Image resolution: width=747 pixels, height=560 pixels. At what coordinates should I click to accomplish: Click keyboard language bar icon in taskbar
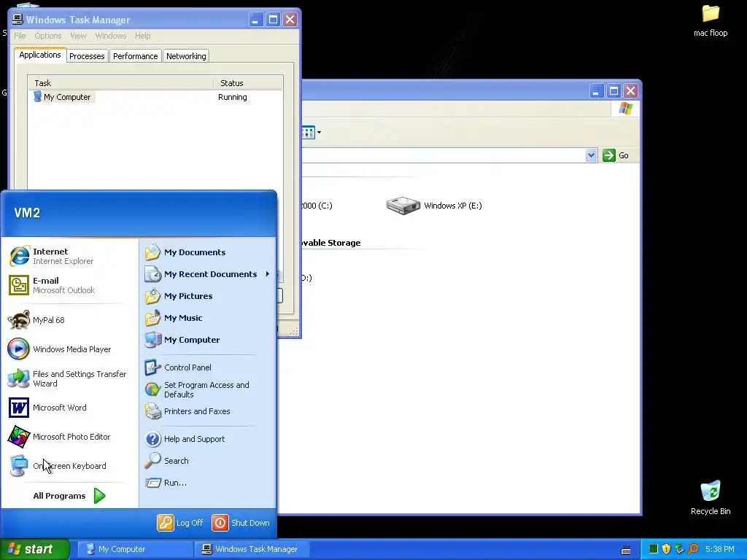tap(626, 551)
